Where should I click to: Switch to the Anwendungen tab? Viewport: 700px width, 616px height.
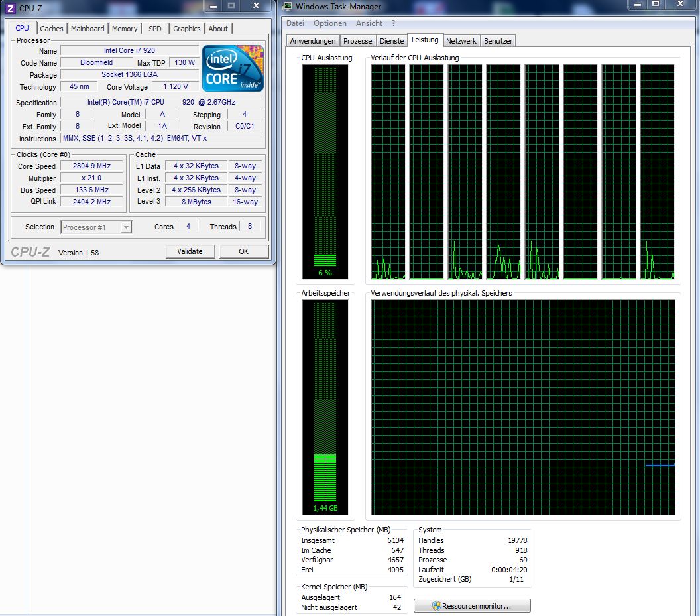(x=312, y=41)
